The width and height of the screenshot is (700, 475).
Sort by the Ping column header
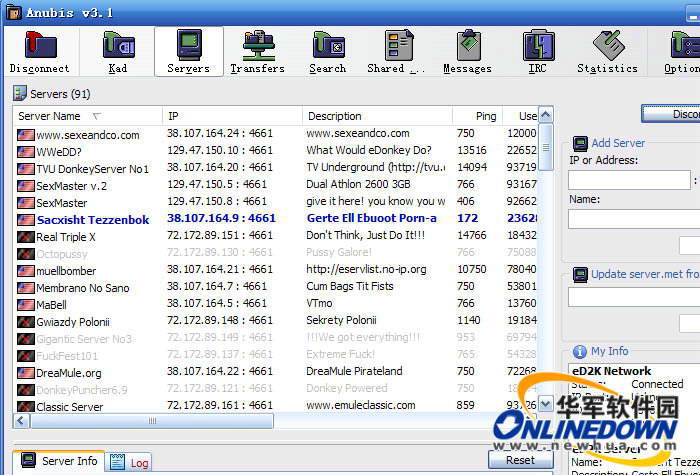pos(478,116)
